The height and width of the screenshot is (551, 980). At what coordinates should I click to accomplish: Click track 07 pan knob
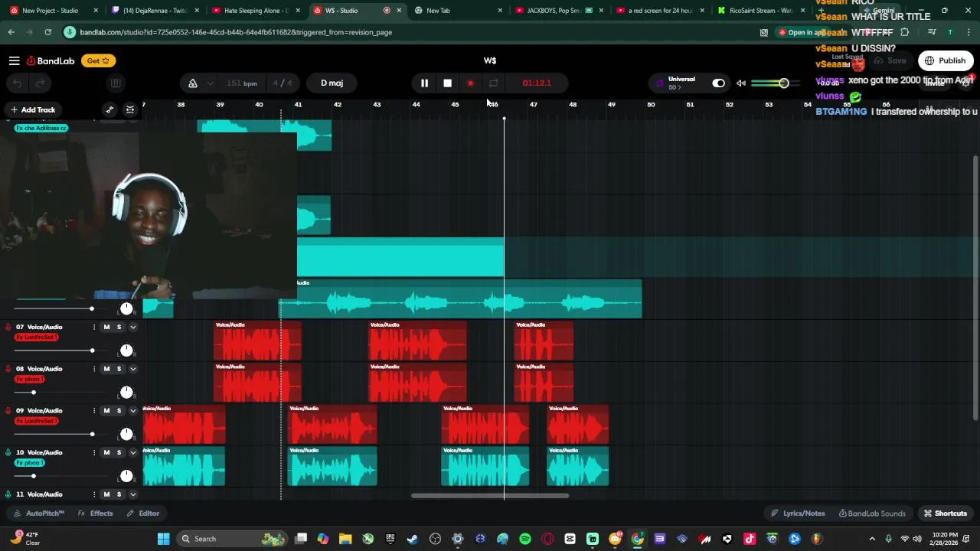click(x=126, y=350)
